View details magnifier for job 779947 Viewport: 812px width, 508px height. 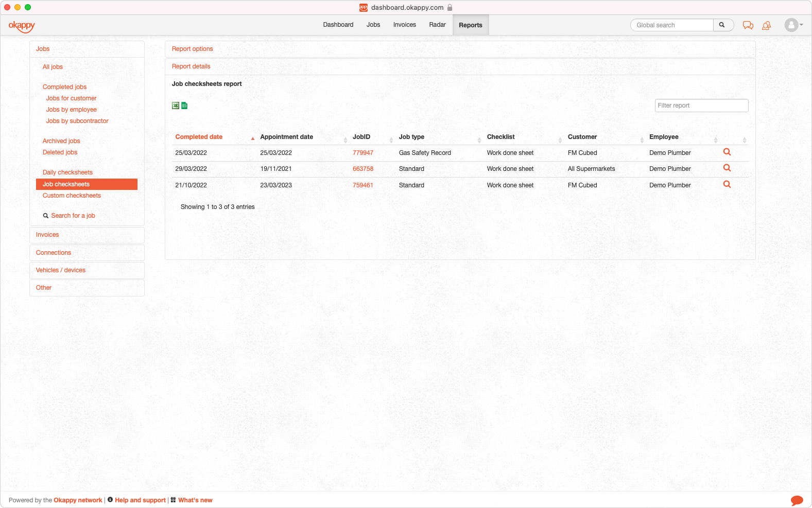pyautogui.click(x=727, y=152)
